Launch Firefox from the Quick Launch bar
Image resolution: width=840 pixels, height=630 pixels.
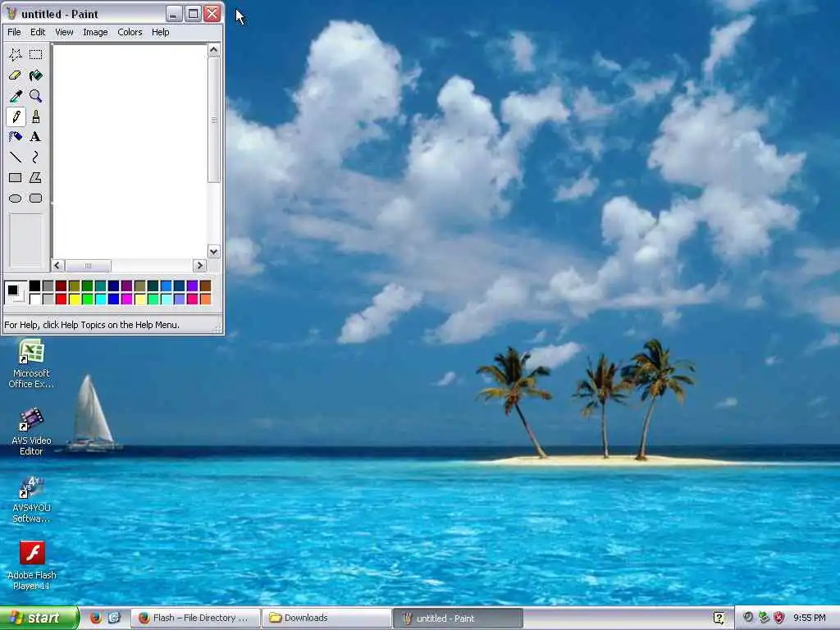pyautogui.click(x=96, y=618)
